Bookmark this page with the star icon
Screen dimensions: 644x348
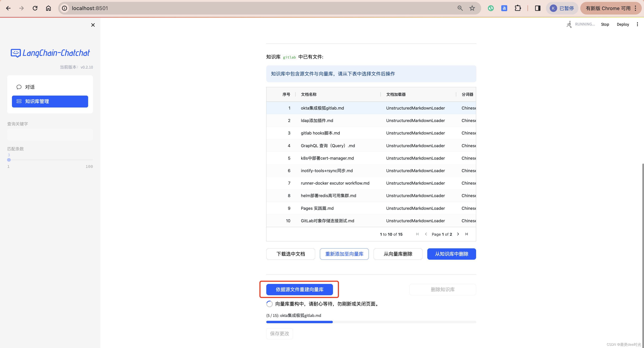coord(472,8)
